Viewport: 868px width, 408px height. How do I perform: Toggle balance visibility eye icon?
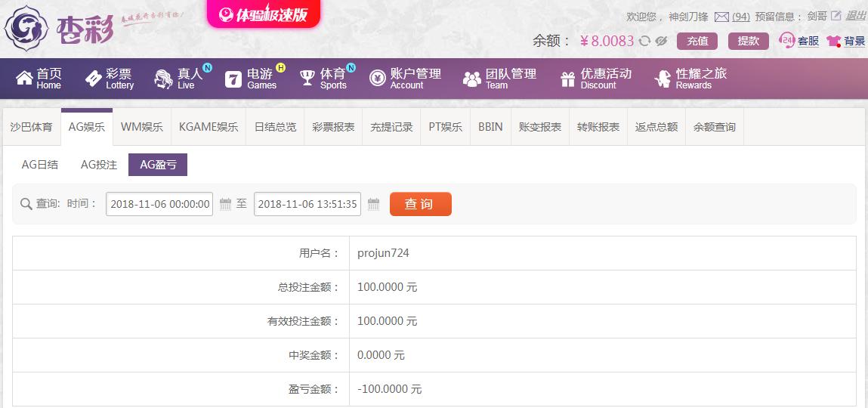(661, 42)
